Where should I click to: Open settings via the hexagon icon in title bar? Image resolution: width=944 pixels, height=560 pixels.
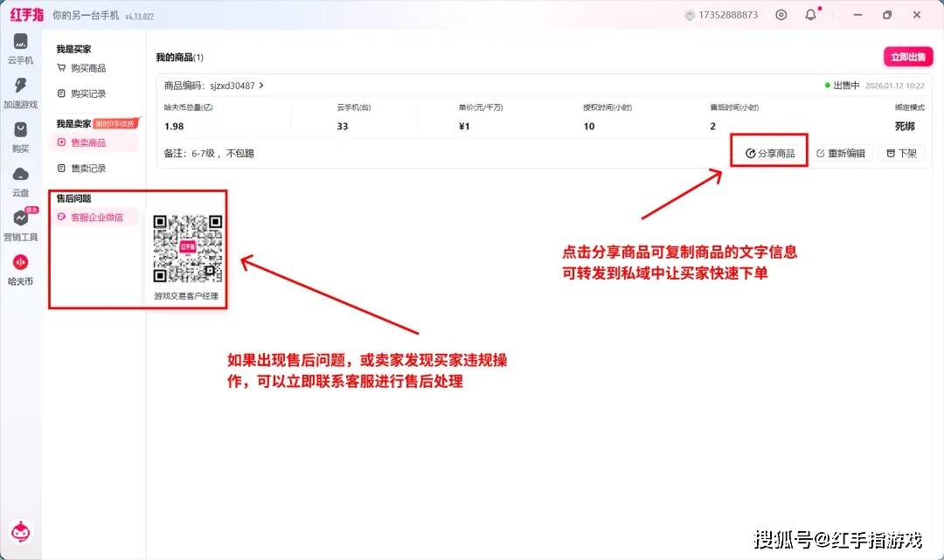point(781,15)
